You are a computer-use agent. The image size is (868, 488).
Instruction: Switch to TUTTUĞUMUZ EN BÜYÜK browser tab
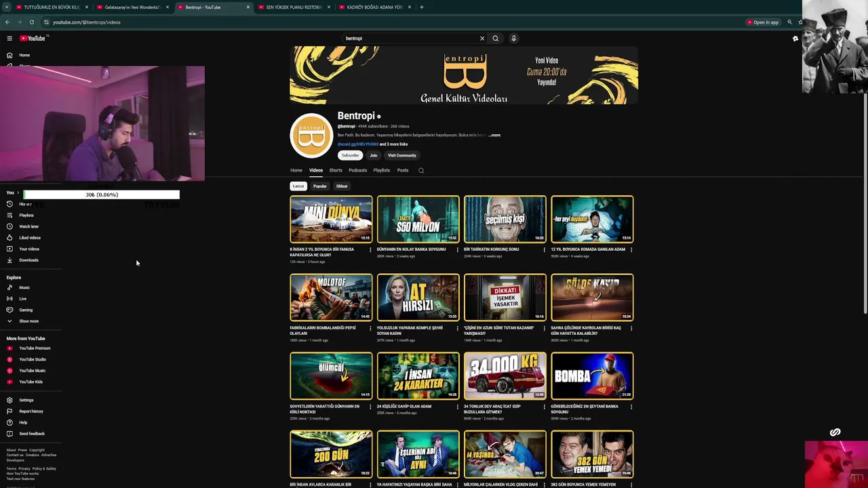pyautogui.click(x=52, y=7)
